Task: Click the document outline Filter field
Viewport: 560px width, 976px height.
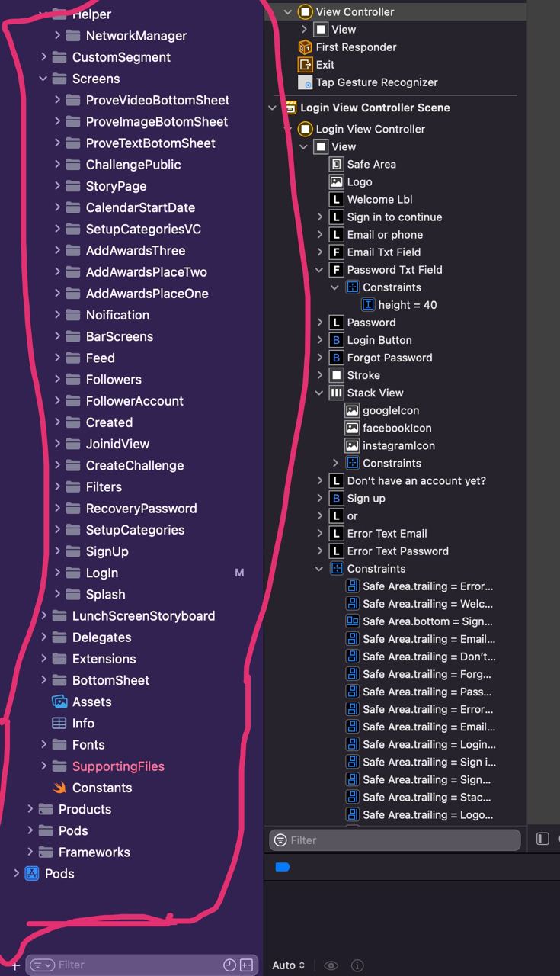Action: (x=395, y=840)
